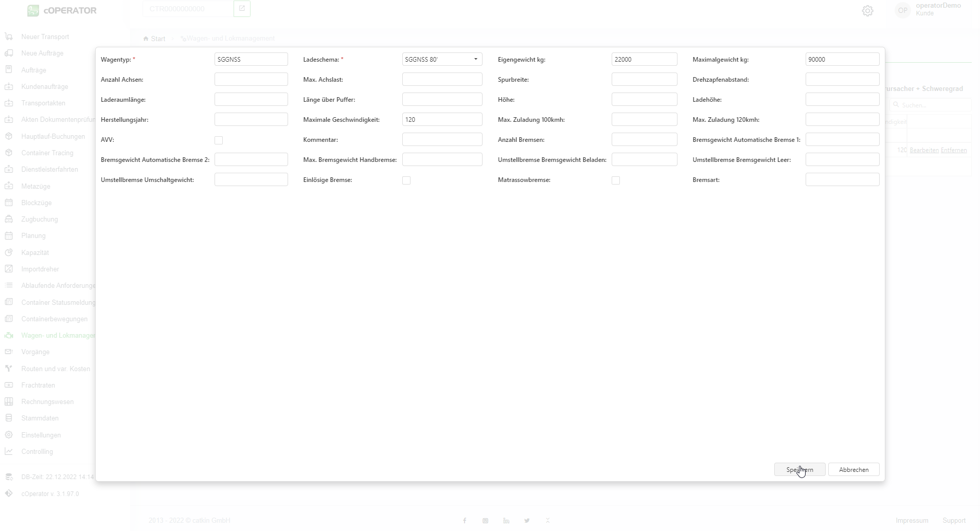Click the Twitter icon in footer

(527, 521)
